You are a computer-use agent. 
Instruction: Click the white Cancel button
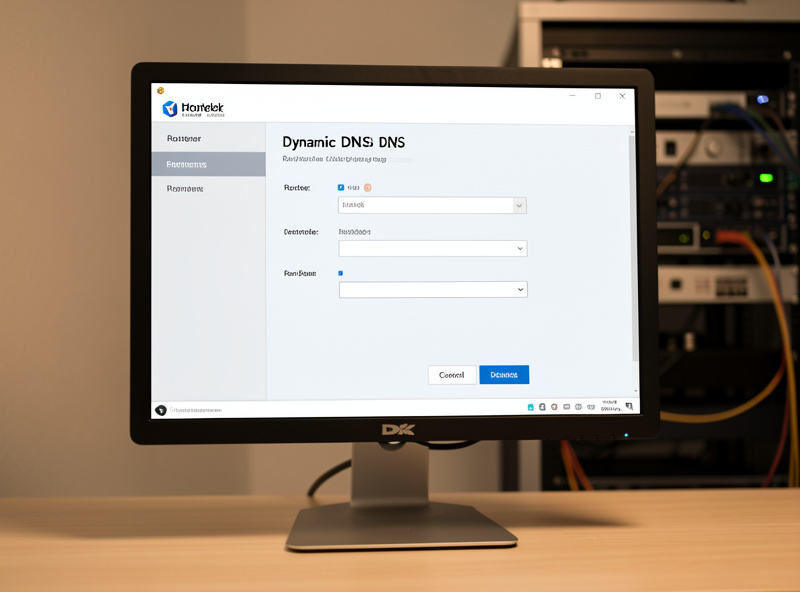pyautogui.click(x=452, y=375)
